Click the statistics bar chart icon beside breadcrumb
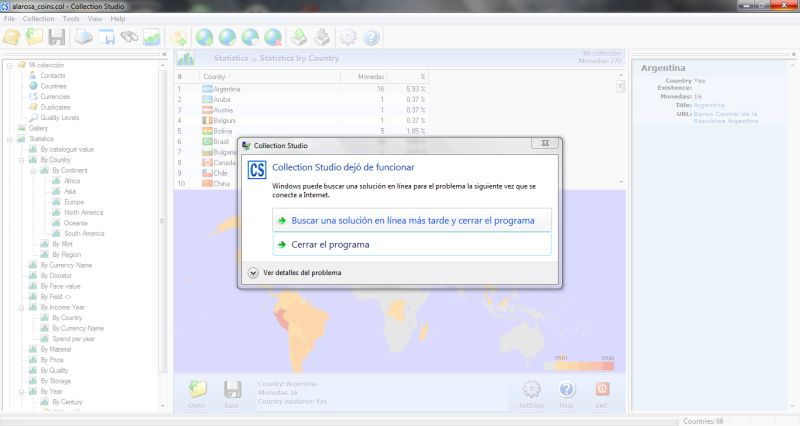Screen dimensions: 800x426 pos(186,59)
